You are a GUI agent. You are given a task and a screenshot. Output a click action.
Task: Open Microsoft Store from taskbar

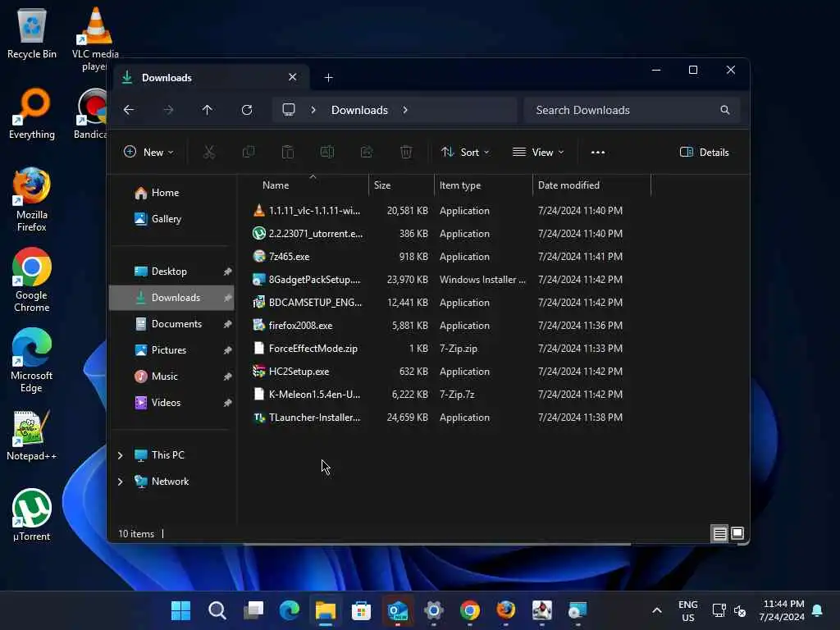click(361, 610)
